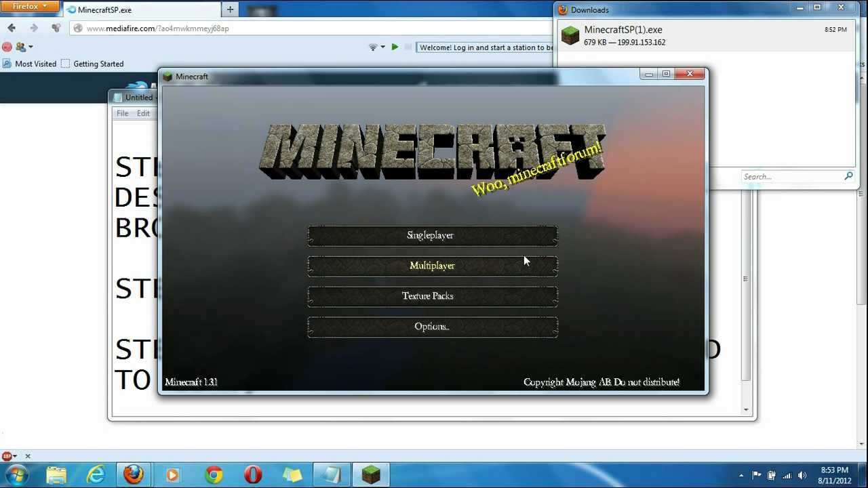Click the red round toolbar icon
Image resolution: width=868 pixels, height=488 pixels.
(x=7, y=47)
